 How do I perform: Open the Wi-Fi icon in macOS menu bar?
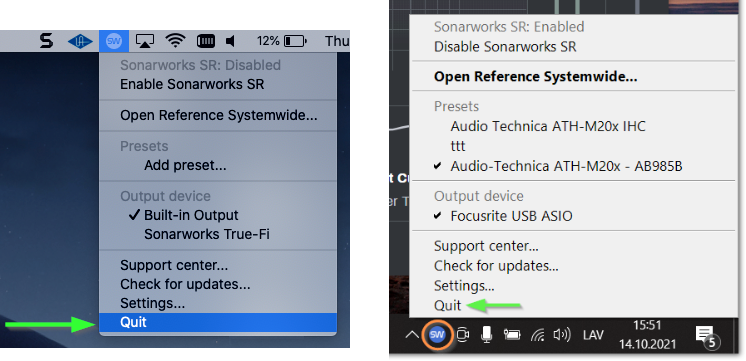click(175, 41)
